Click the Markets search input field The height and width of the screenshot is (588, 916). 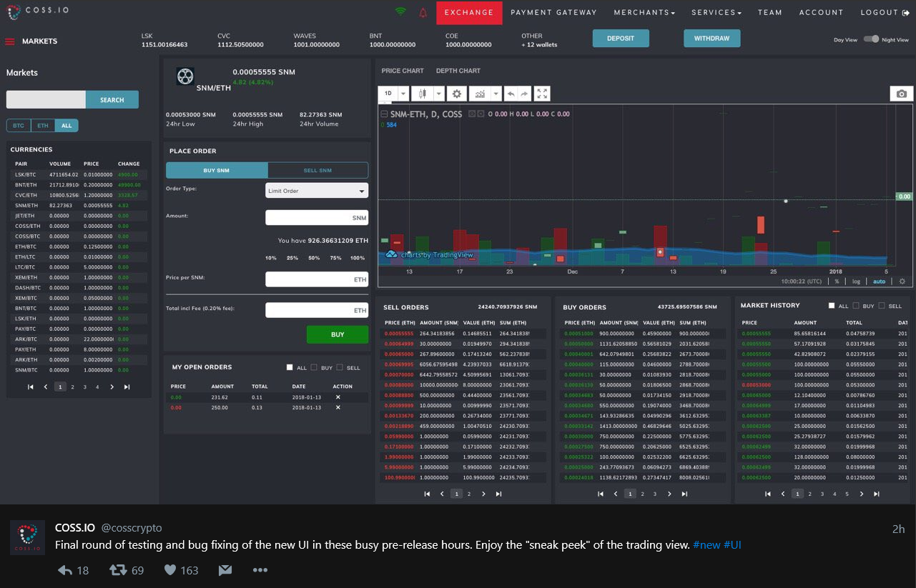[46, 100]
